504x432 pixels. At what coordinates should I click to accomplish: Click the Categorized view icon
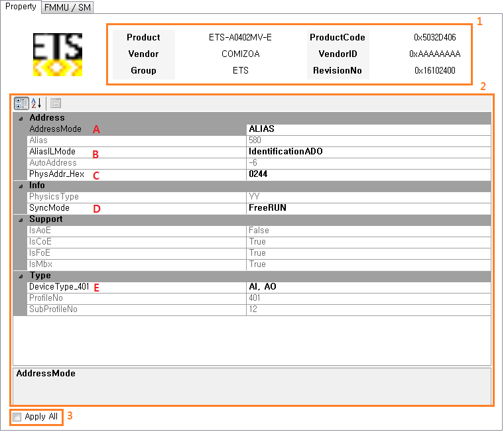click(x=21, y=103)
